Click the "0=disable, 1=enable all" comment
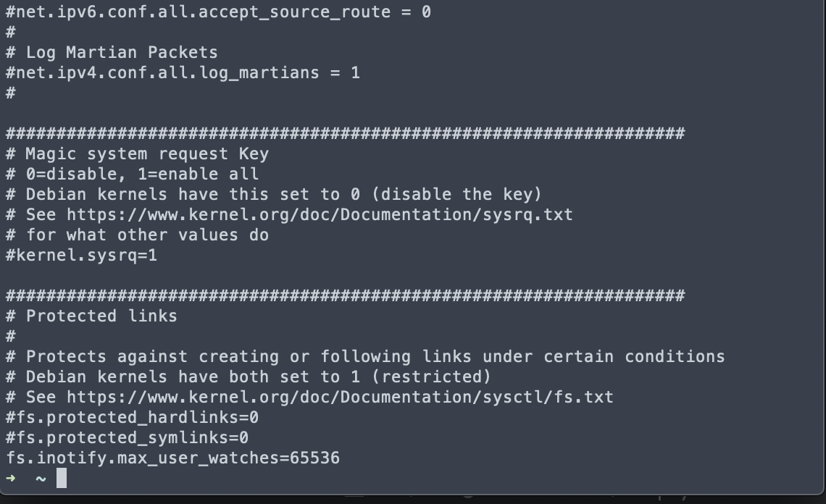The image size is (826, 504). click(142, 175)
